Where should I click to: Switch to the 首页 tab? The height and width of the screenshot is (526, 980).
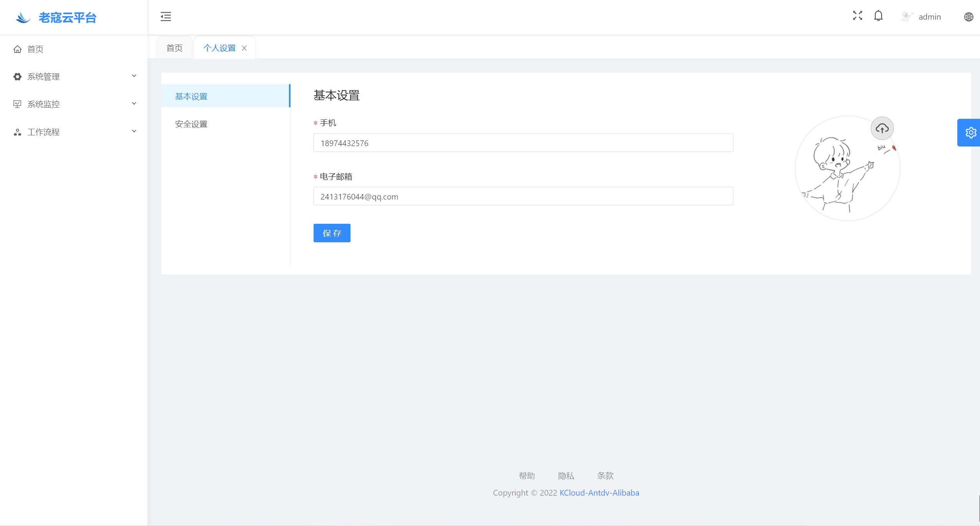(174, 48)
